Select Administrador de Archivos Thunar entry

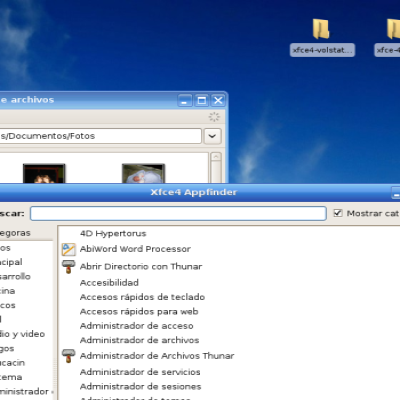click(157, 356)
